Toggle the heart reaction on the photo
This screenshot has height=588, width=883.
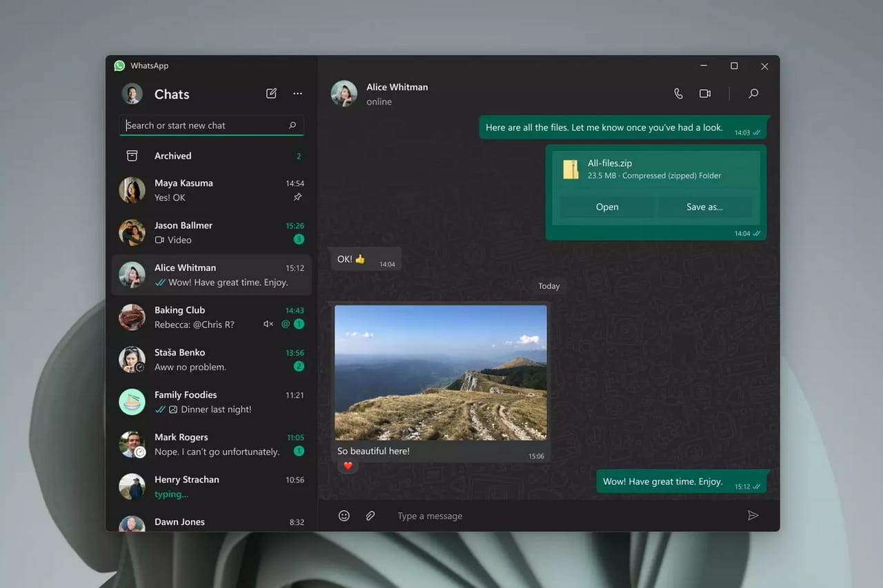coord(348,465)
